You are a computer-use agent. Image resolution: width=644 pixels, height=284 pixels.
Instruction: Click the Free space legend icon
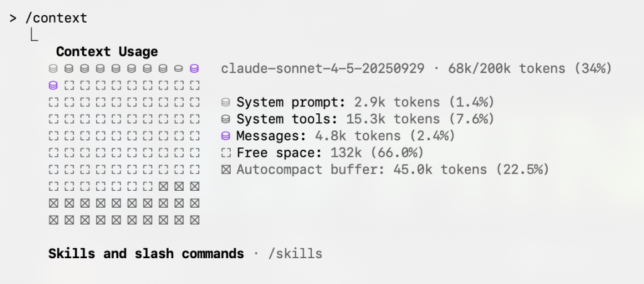pyautogui.click(x=226, y=153)
